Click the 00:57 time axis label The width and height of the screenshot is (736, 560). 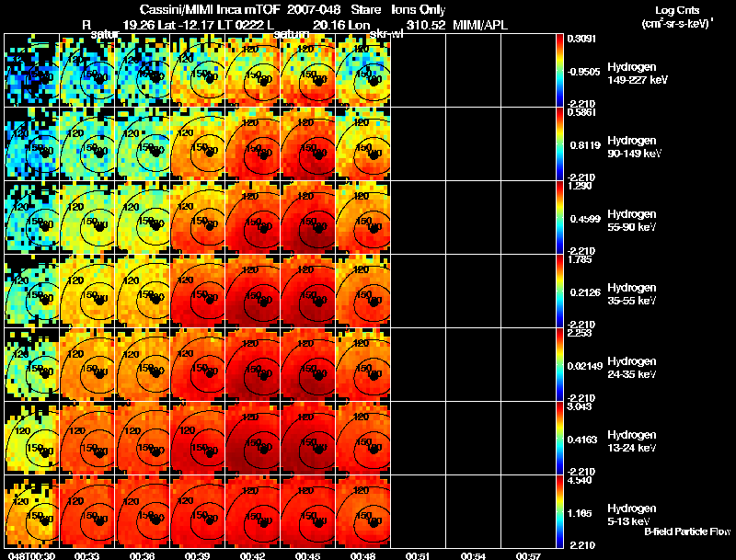(x=528, y=556)
